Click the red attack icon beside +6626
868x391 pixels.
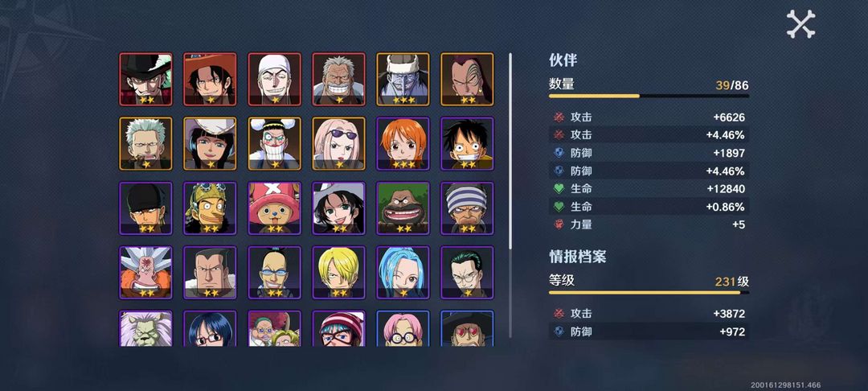click(x=559, y=117)
